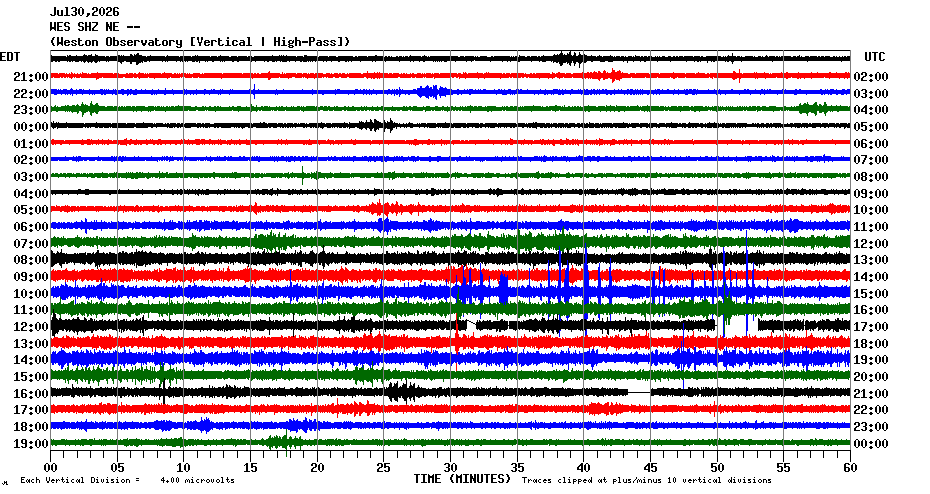Screen dimensions: 930x494
Task: Click the 19:00 EDT row label
Action: point(31,444)
